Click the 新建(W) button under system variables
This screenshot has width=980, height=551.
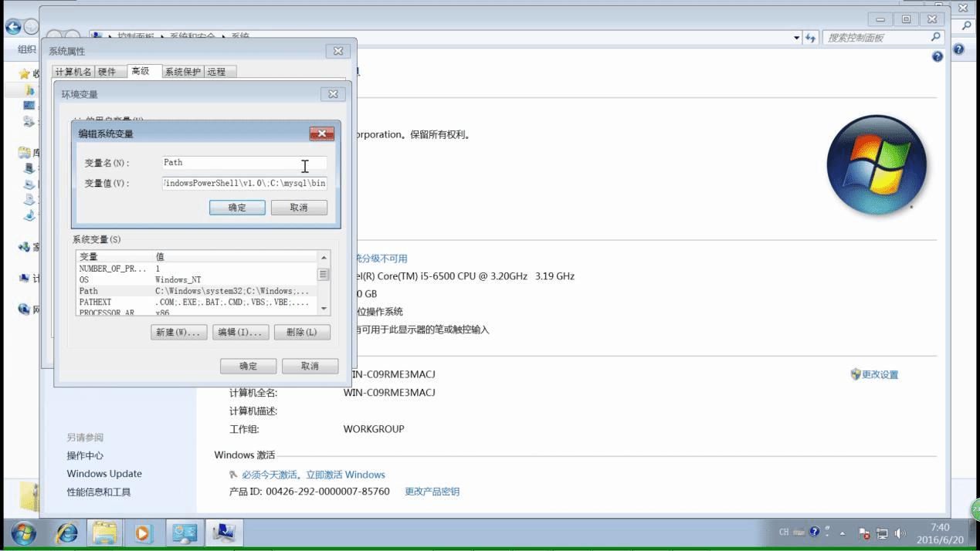178,332
